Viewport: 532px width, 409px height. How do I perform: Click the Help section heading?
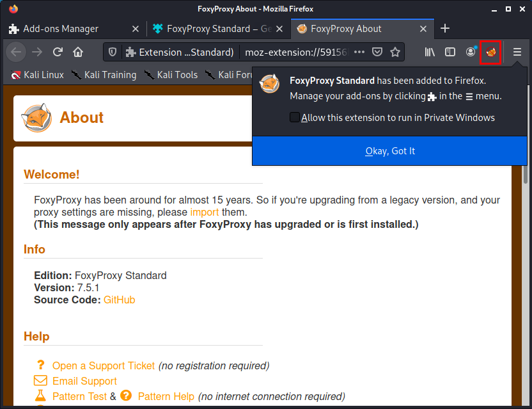point(36,336)
